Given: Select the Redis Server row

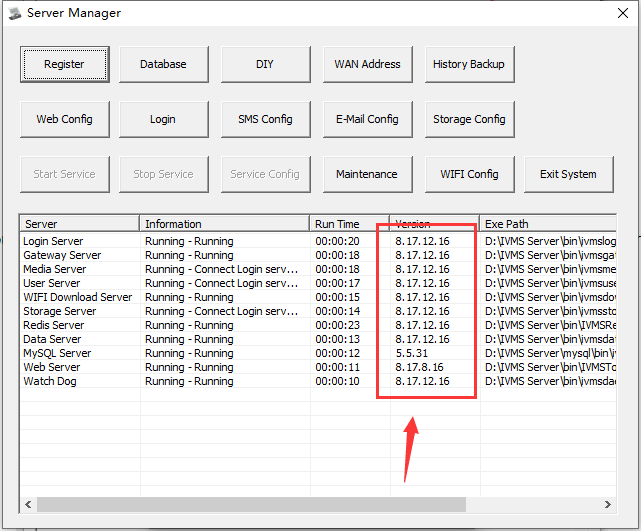Looking at the screenshot, I should (318, 325).
